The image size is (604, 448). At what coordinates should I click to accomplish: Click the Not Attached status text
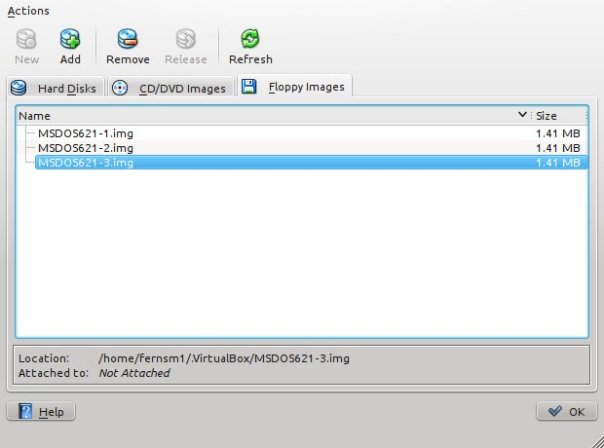(134, 373)
